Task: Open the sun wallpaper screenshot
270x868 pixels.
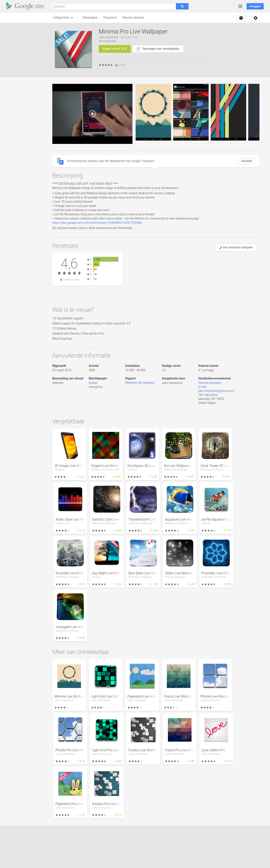Action: point(153,112)
